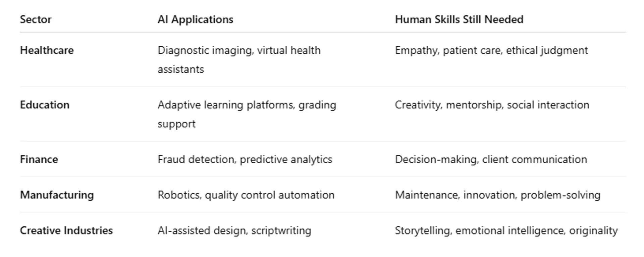Select the Education row label
This screenshot has width=644, height=257.
pyautogui.click(x=45, y=105)
